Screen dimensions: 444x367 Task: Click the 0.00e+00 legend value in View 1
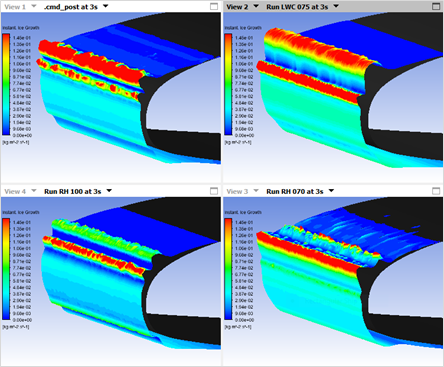pos(22,135)
